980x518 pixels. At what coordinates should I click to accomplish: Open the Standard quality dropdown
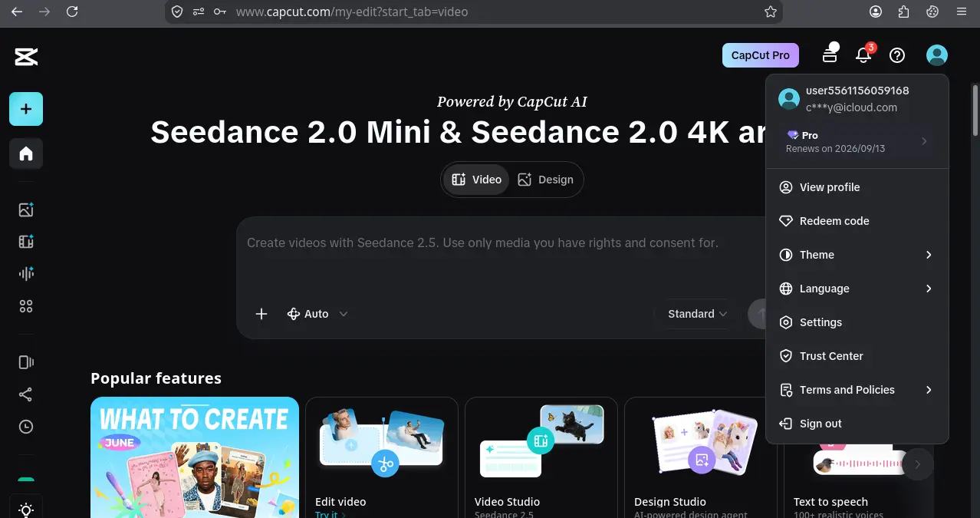(697, 314)
